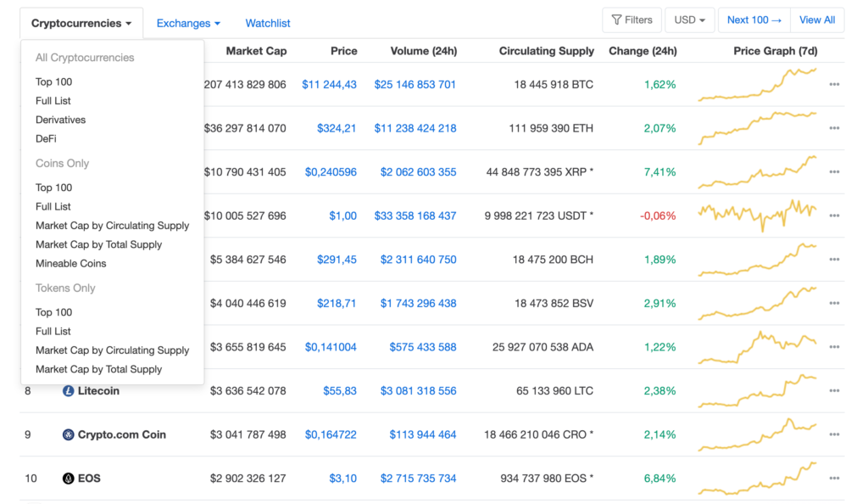868x504 pixels.
Task: Click the EOS logo icon
Action: pos(68,479)
